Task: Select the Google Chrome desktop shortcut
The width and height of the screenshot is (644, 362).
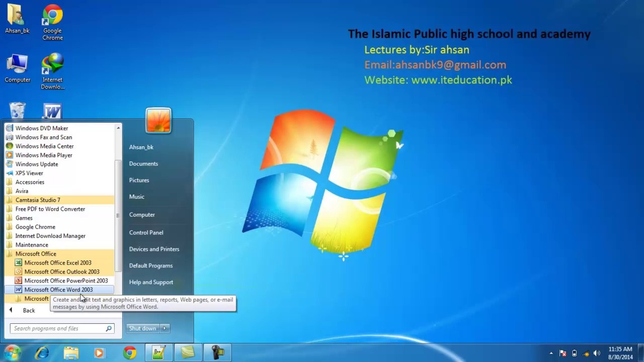Action: tap(52, 23)
